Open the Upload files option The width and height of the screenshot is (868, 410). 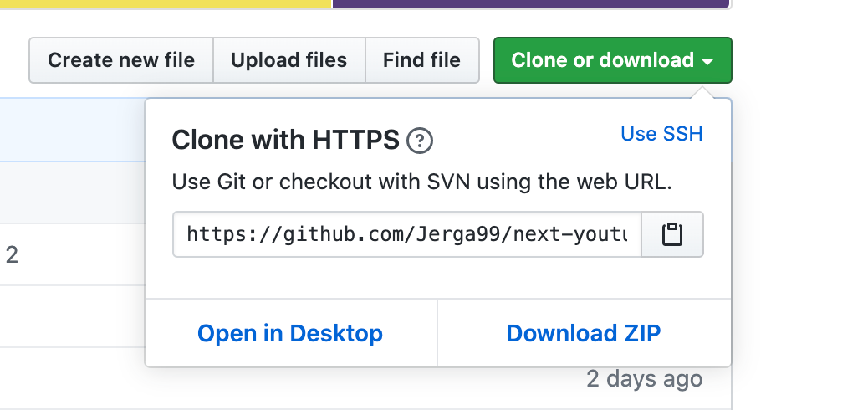(x=288, y=60)
